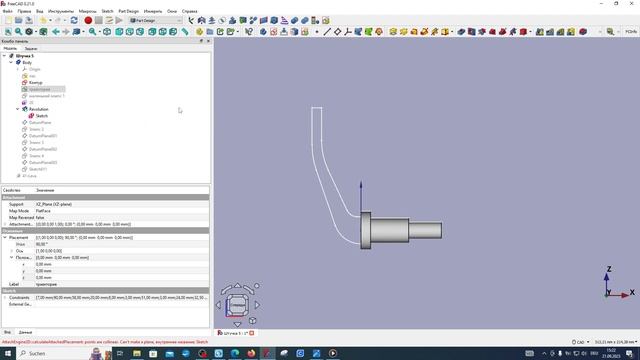The width and height of the screenshot is (640, 360).
Task: Click the Fit selection magnifier icon
Action: [x=19, y=31]
